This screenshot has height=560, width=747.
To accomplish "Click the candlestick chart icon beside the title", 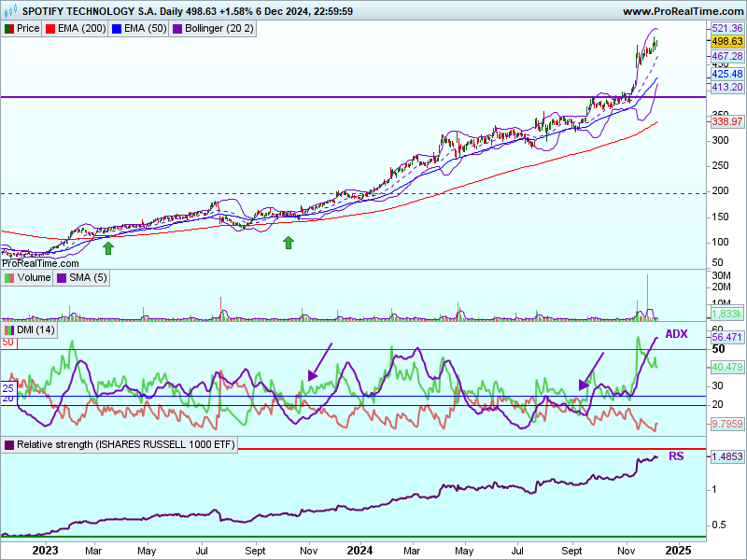I will [9, 11].
